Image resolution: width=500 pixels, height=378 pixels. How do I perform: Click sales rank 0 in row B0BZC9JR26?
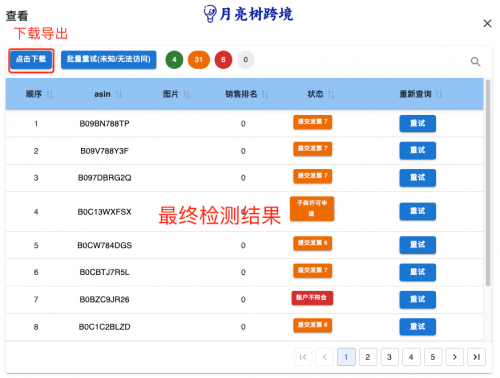point(243,300)
